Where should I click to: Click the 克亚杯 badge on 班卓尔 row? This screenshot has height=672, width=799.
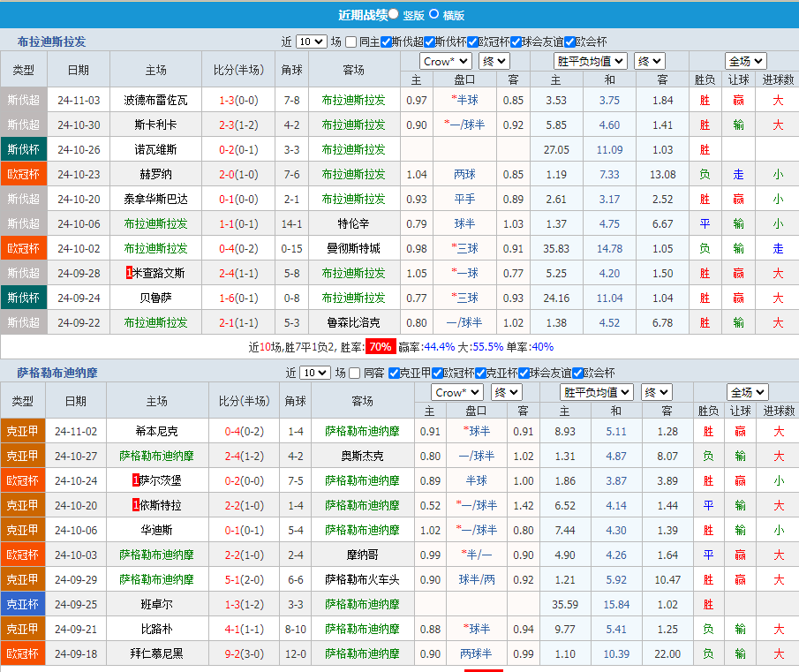click(23, 604)
